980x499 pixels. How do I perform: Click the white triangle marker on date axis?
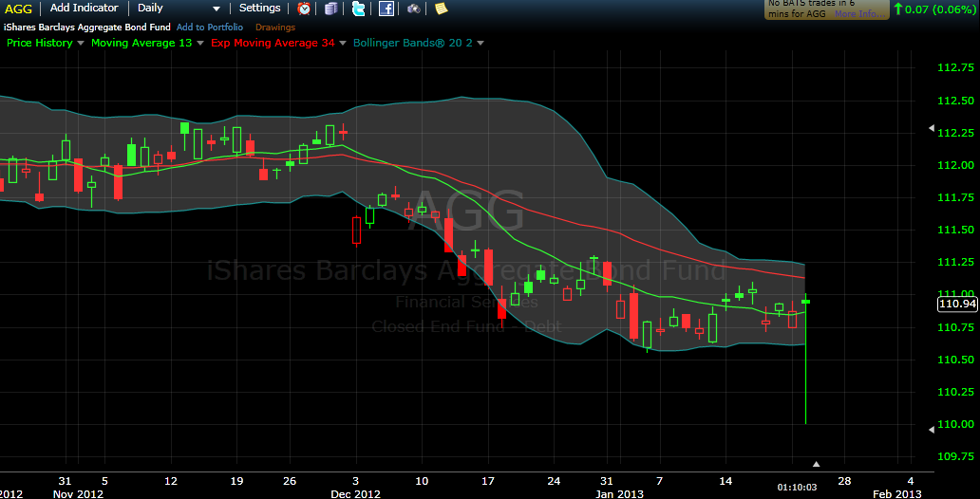tap(816, 464)
